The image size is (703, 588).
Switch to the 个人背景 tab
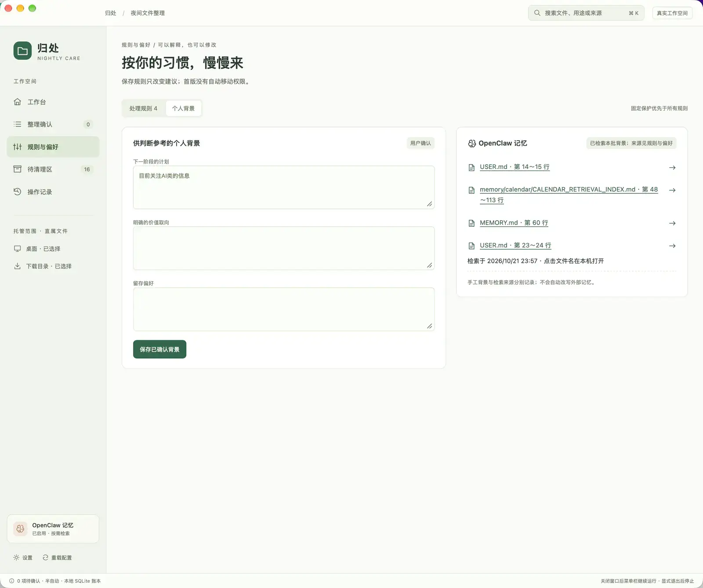click(183, 109)
